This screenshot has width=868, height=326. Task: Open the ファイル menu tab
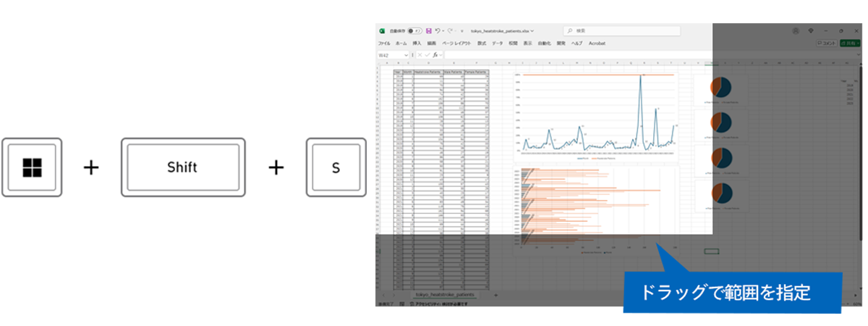pyautogui.click(x=384, y=43)
